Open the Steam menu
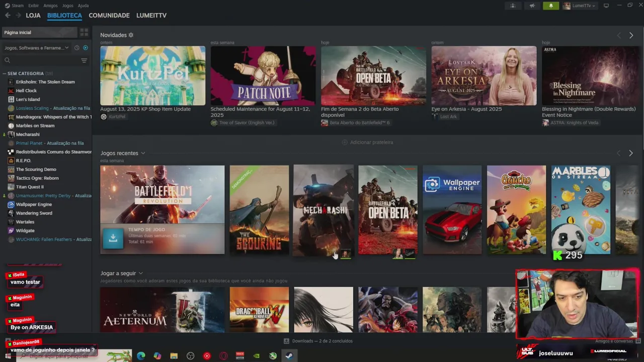The width and height of the screenshot is (644, 362). point(14,6)
